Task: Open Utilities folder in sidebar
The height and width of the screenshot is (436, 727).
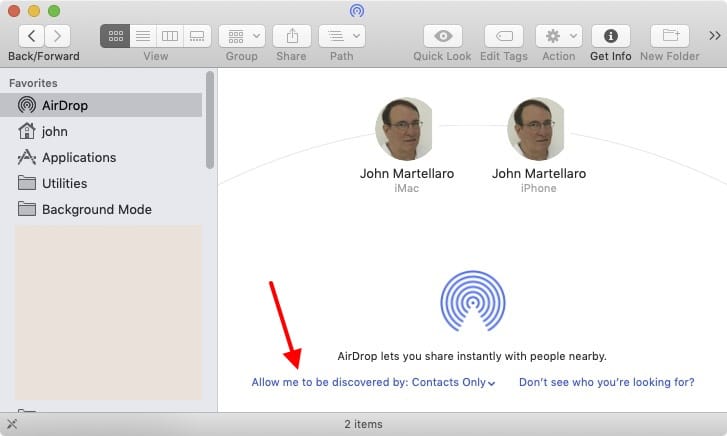Action: [x=101, y=183]
